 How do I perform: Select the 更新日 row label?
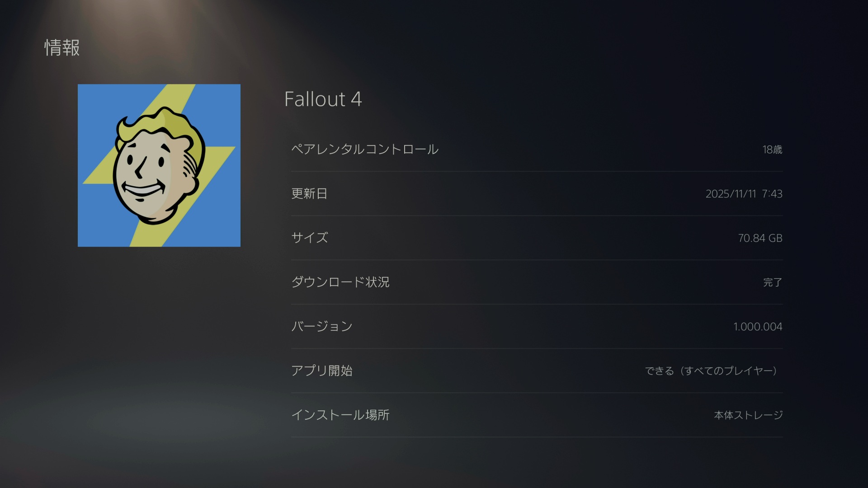(309, 194)
